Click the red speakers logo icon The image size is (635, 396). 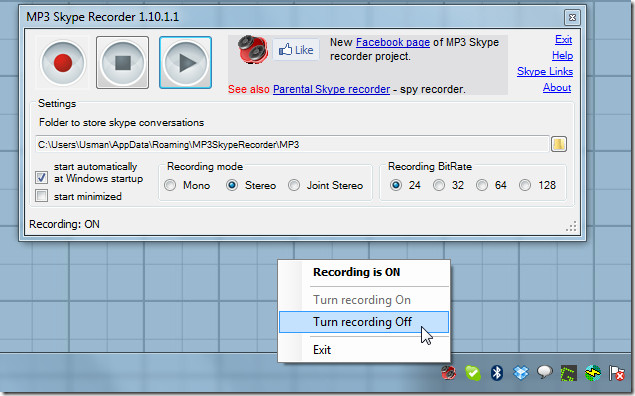tap(253, 50)
